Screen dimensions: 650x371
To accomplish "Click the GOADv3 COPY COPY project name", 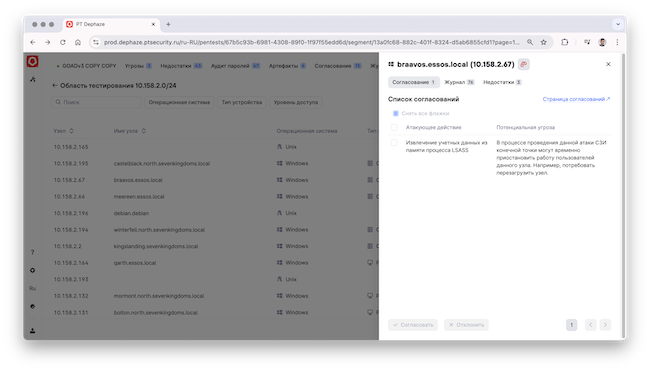I will tap(89, 66).
